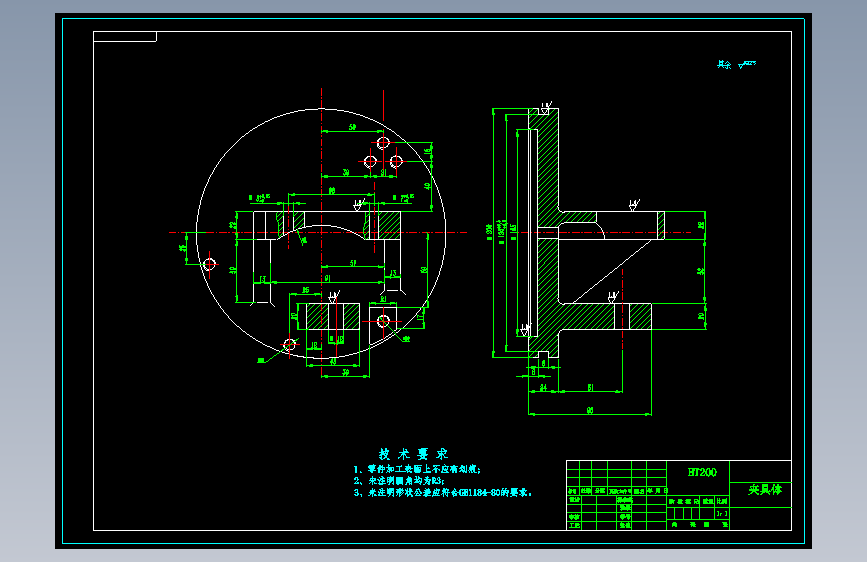Click note 3 referencing GB1184-80

tap(442, 492)
